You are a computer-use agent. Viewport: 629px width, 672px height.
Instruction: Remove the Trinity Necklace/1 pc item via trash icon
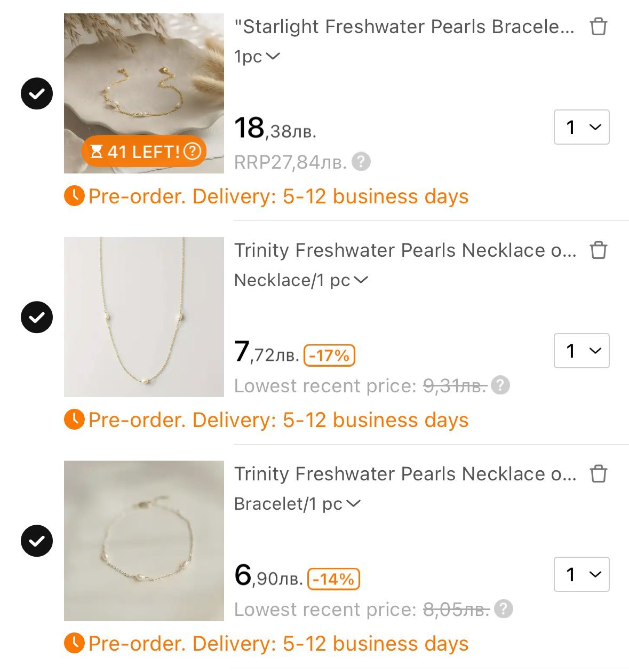click(598, 250)
